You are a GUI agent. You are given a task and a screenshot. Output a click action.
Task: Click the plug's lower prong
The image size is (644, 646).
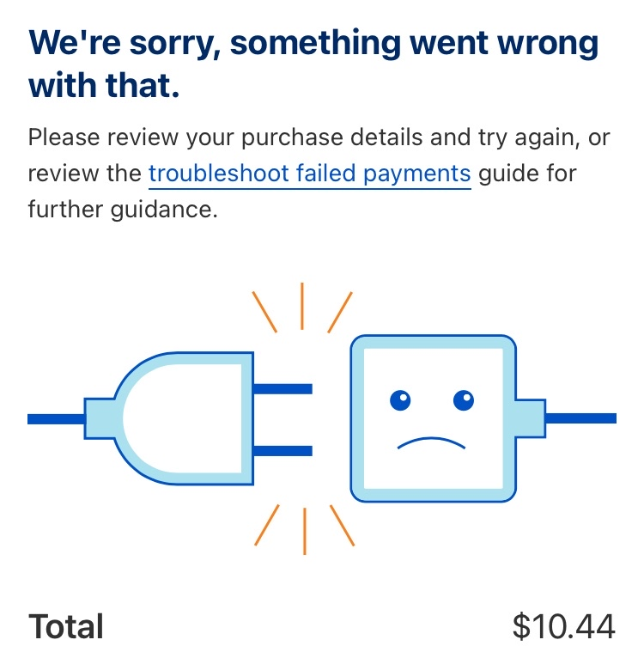[282, 450]
